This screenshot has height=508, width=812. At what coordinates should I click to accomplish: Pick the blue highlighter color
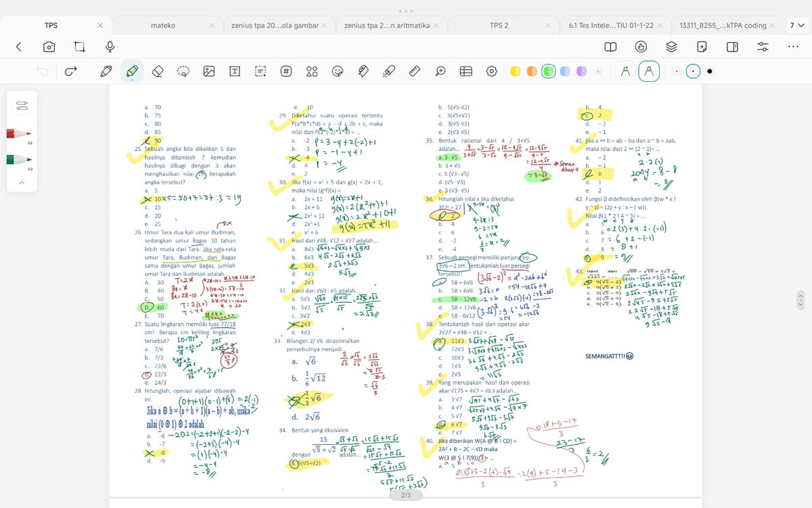(565, 71)
